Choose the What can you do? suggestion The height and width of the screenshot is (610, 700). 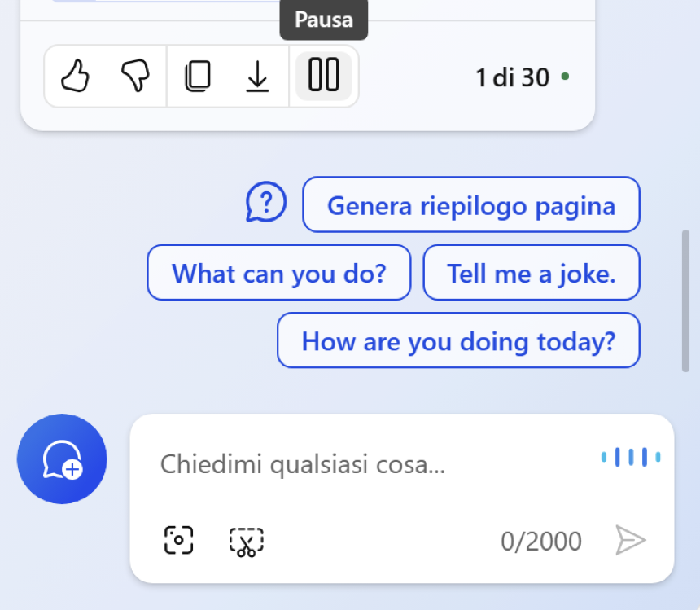tap(279, 272)
